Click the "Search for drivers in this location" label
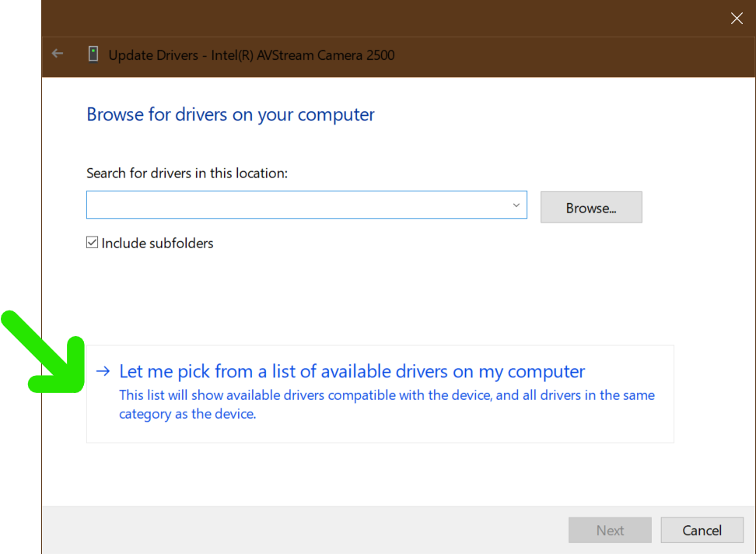756x554 pixels. click(x=187, y=173)
